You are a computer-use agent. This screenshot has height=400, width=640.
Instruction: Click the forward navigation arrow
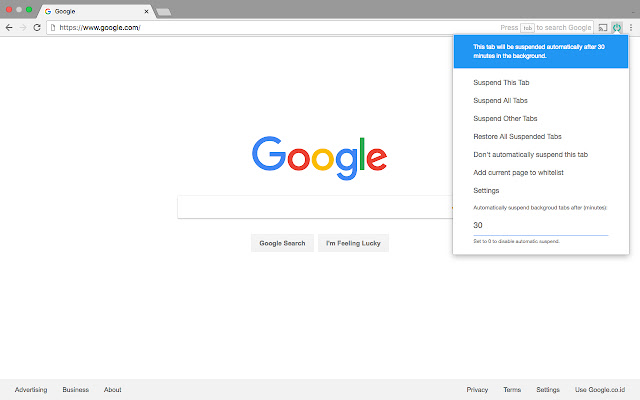23,28
